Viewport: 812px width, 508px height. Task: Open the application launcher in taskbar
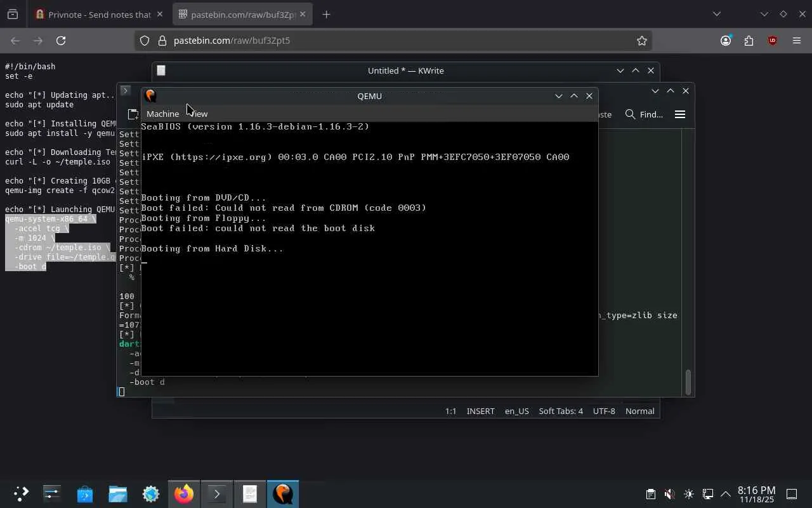pyautogui.click(x=21, y=493)
